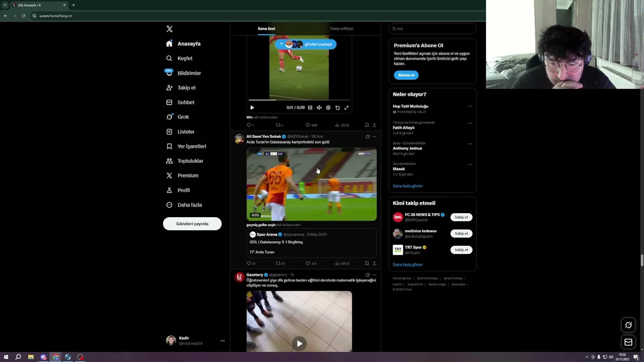644x362 pixels.
Task: Play the Gazetory video
Action: pyautogui.click(x=299, y=343)
